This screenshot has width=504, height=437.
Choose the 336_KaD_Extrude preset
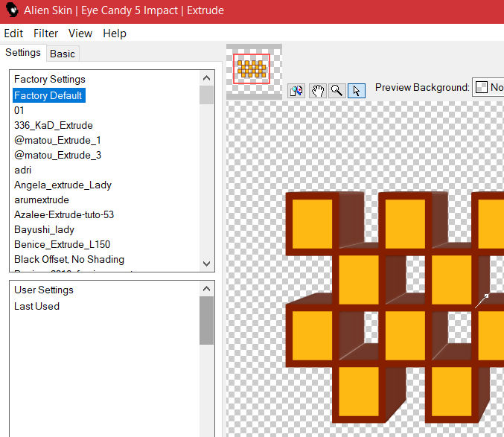click(x=54, y=125)
